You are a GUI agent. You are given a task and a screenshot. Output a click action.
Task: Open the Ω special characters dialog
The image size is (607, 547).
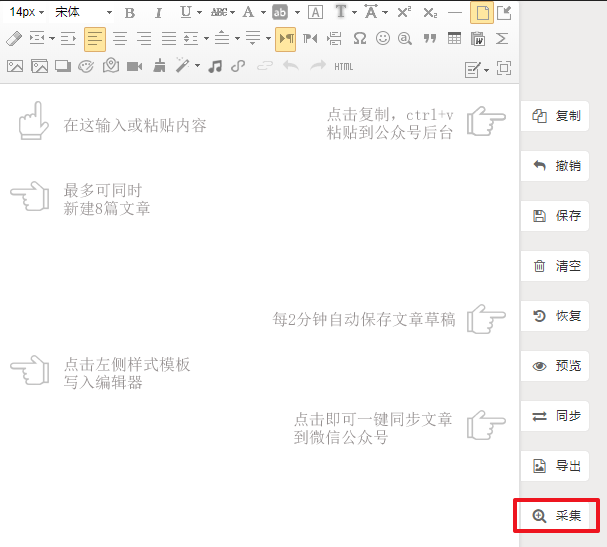[x=360, y=38]
